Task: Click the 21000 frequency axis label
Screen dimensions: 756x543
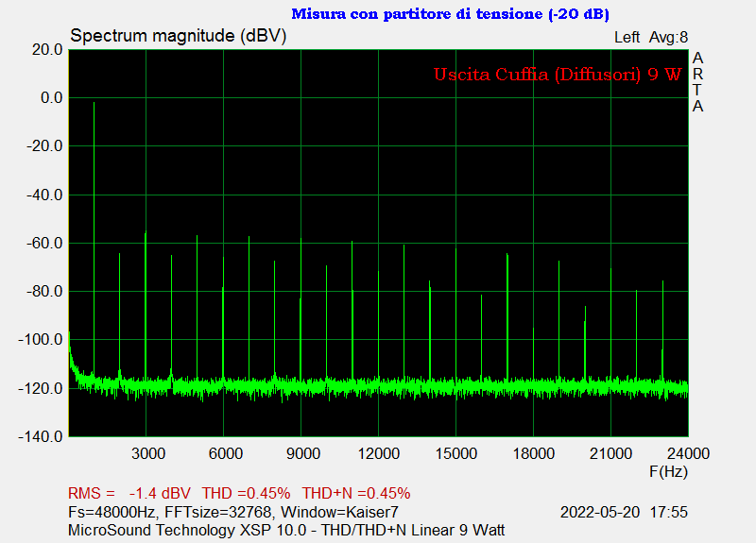Action: 610,453
